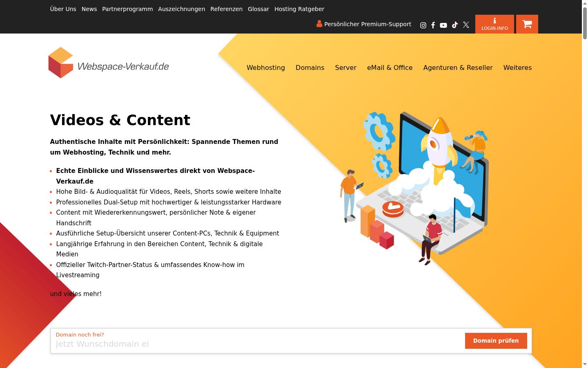Image resolution: width=588 pixels, height=368 pixels.
Task: Visit the Auszeichnungen page
Action: [182, 9]
